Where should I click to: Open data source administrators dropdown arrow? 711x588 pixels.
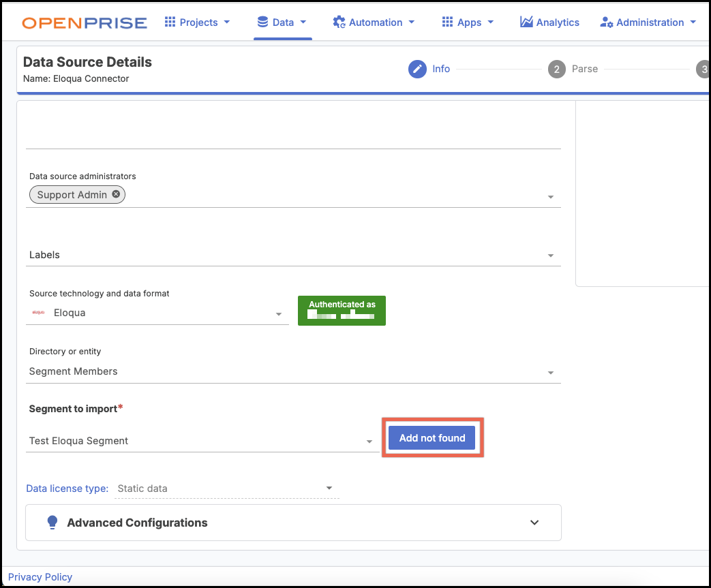pyautogui.click(x=551, y=197)
